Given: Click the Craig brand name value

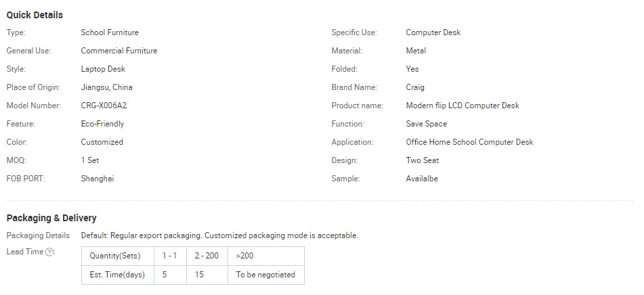Looking at the screenshot, I should tap(415, 87).
